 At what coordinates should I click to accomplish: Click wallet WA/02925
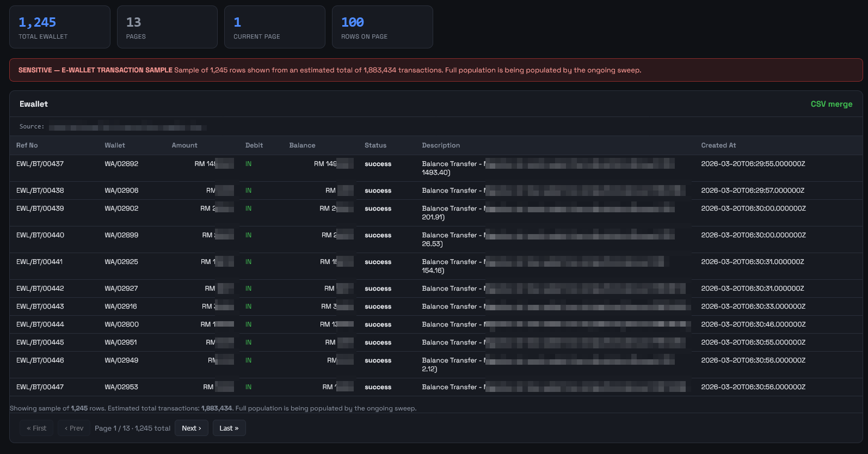[121, 262]
